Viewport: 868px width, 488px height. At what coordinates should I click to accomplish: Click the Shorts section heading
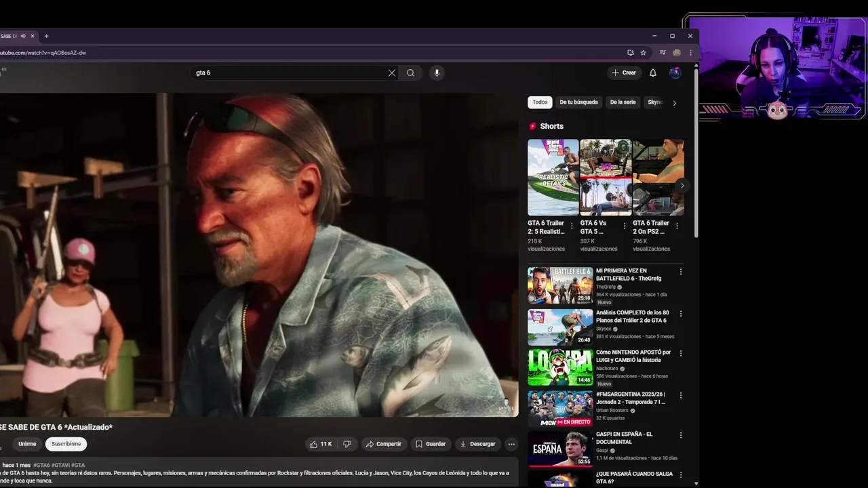click(x=551, y=126)
